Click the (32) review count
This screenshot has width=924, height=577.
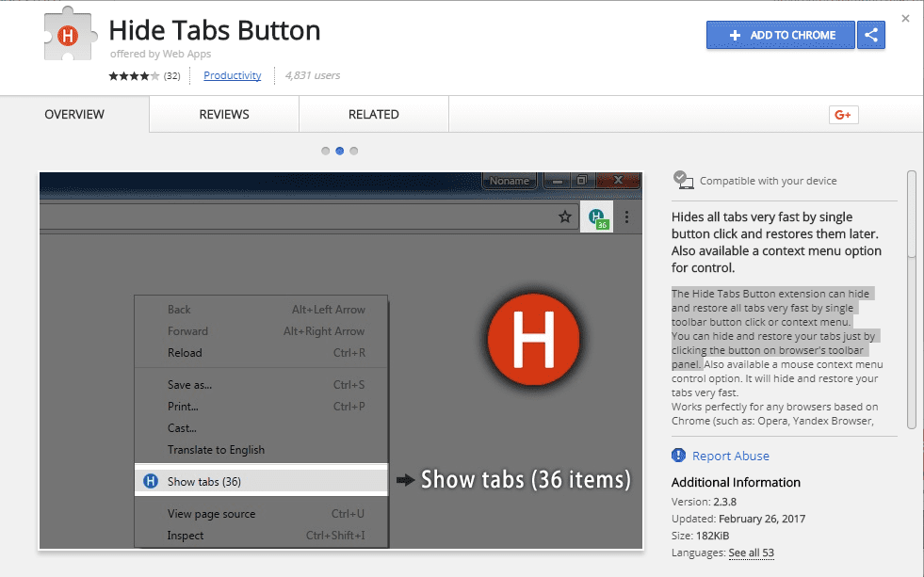point(172,76)
